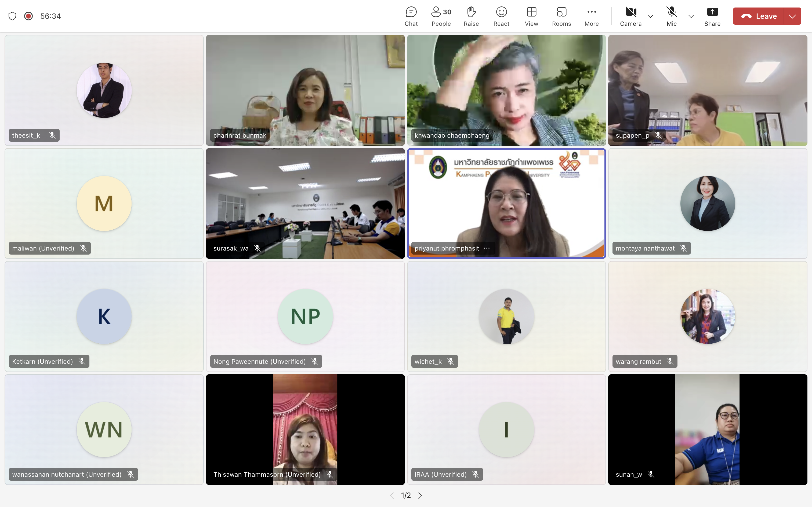
Task: Click theesit_k profile picture avatar
Action: pos(104,90)
